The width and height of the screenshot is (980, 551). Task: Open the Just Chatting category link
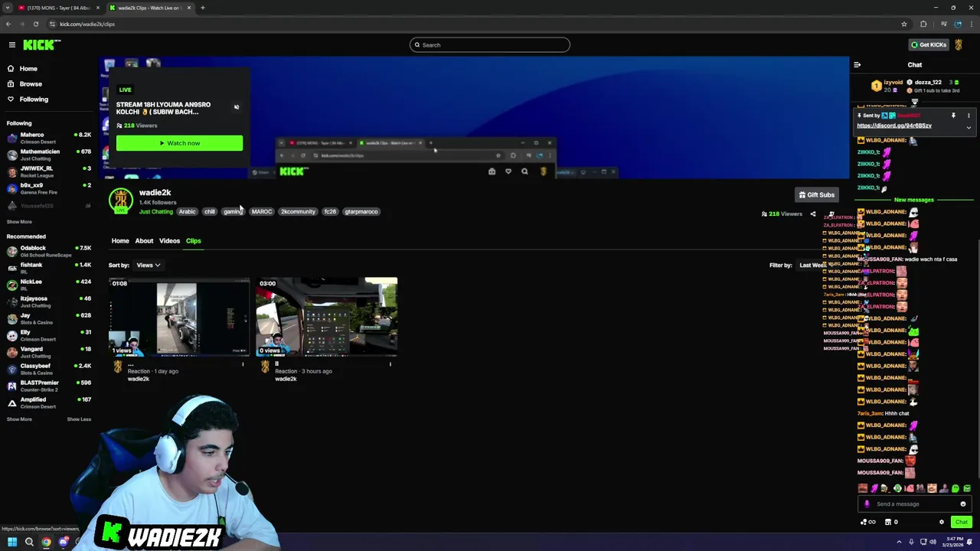click(x=155, y=212)
